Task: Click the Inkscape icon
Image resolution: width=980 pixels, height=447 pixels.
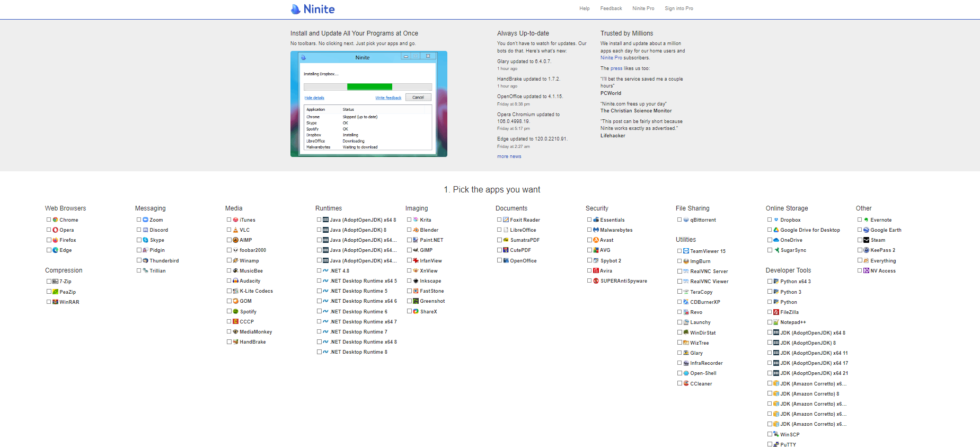Action: click(416, 281)
